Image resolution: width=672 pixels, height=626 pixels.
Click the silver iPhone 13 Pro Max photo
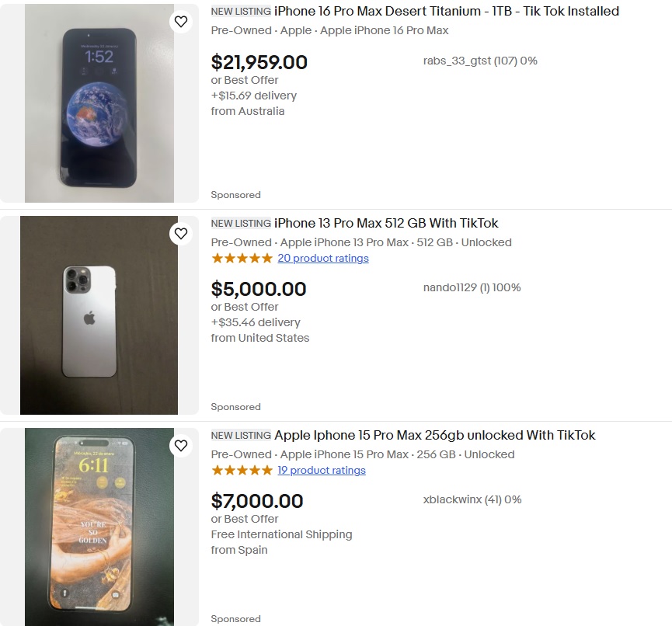[x=99, y=315]
